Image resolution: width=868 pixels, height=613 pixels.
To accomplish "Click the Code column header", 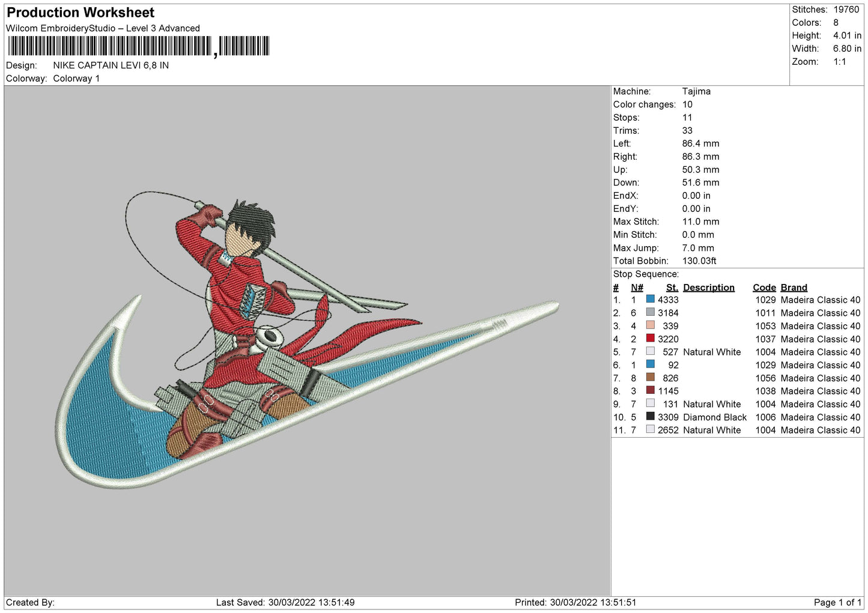I will click(763, 288).
